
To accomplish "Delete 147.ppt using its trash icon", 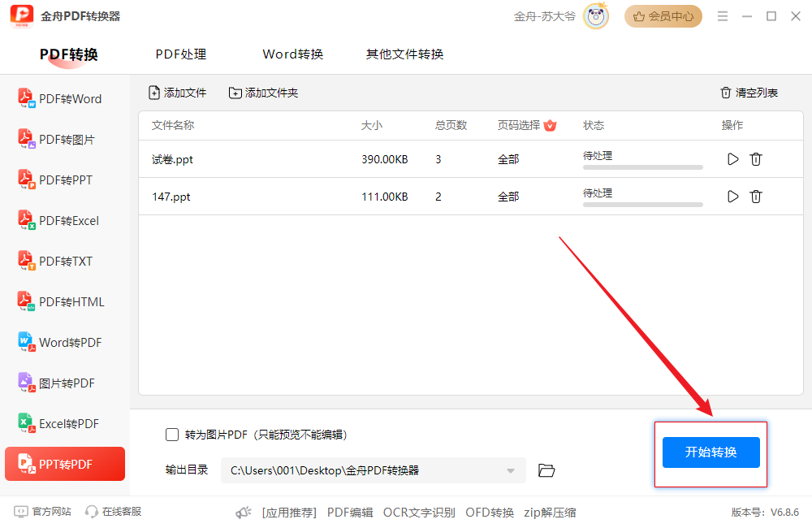I will click(756, 197).
